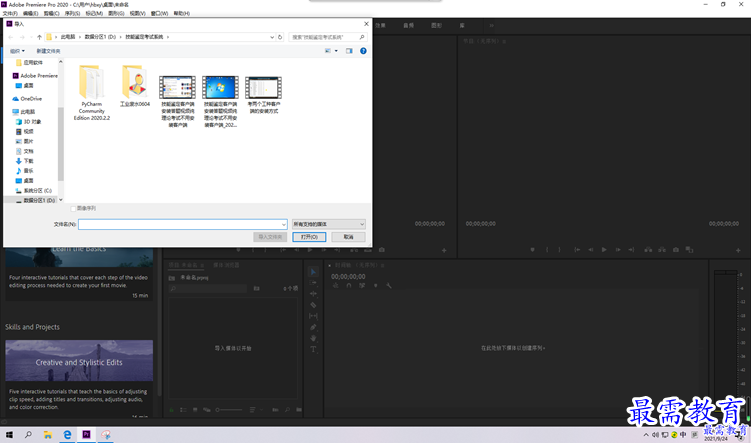Expand the workspace overflow chevrons
Viewport: 751px width, 443px height.
pos(491,25)
